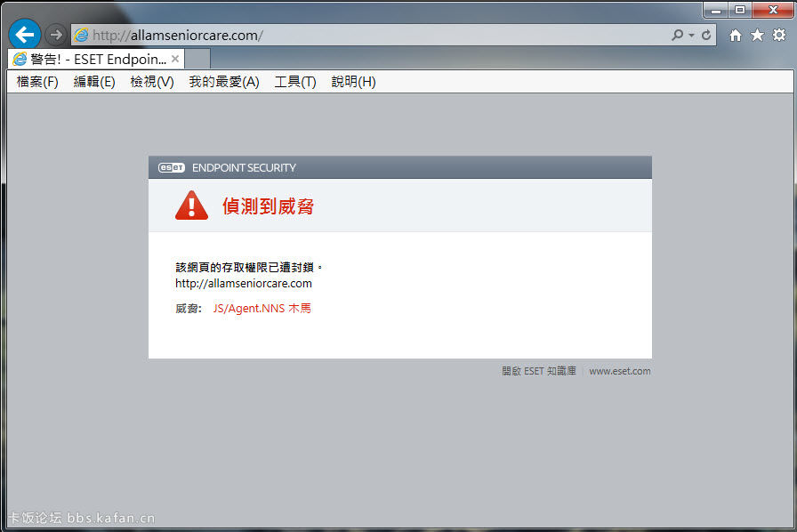Image resolution: width=797 pixels, height=532 pixels.
Task: Open a new blank tab
Action: click(197, 59)
